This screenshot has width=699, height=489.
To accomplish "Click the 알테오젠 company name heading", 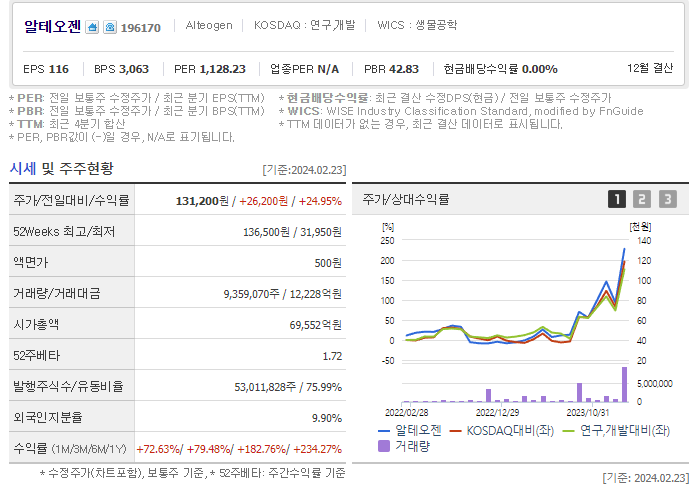I will [53, 27].
